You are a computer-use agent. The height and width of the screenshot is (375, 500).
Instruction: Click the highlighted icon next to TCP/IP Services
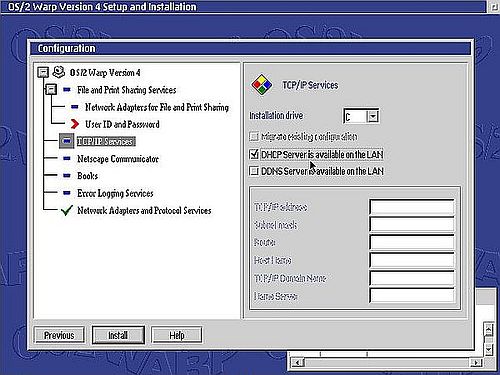pyautogui.click(x=67, y=141)
